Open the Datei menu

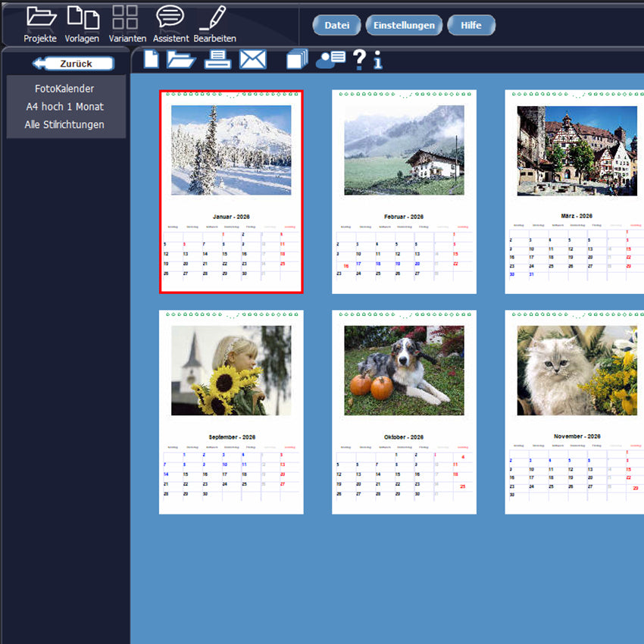tap(337, 25)
